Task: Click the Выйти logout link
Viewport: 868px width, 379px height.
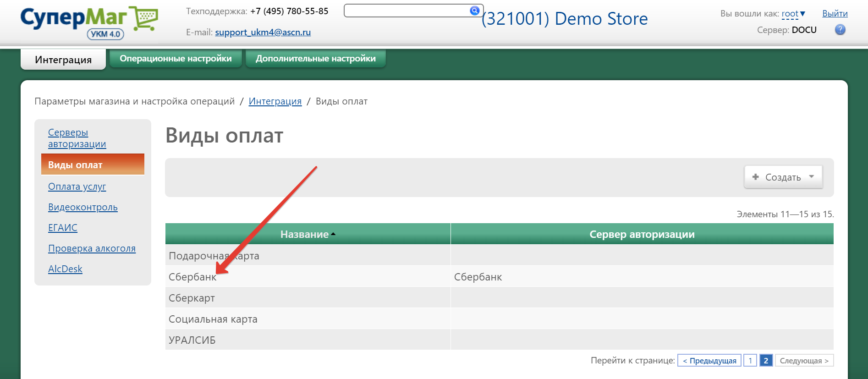Action: coord(835,14)
